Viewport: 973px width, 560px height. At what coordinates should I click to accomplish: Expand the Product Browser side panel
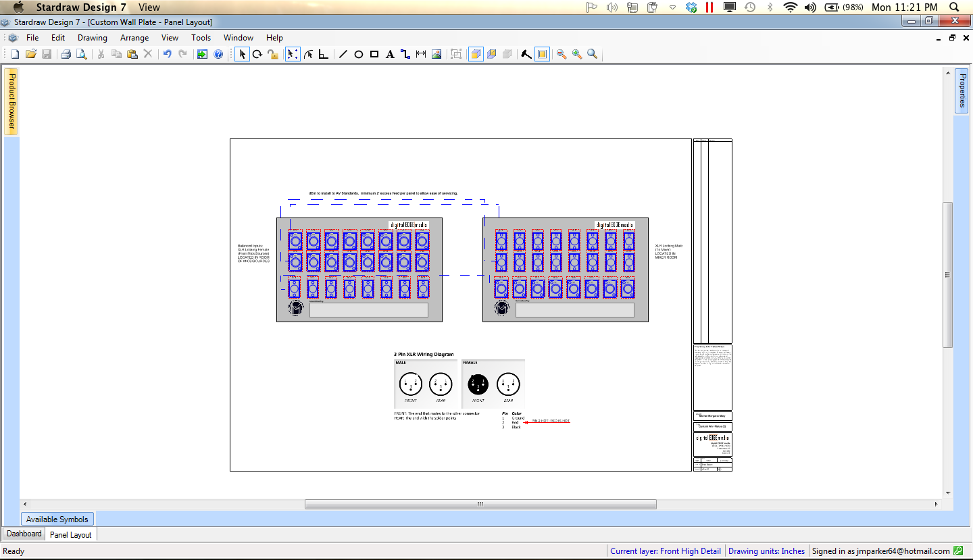[x=11, y=101]
